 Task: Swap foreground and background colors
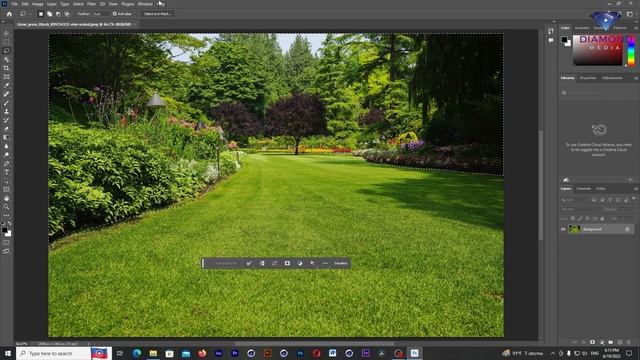pos(9,224)
